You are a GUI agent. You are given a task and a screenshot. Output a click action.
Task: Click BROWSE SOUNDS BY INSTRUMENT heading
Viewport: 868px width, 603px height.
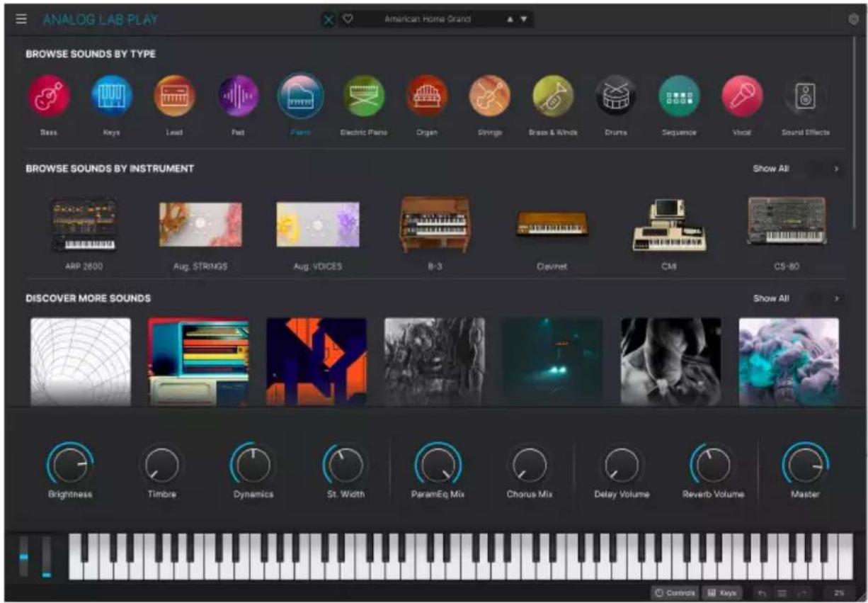110,169
